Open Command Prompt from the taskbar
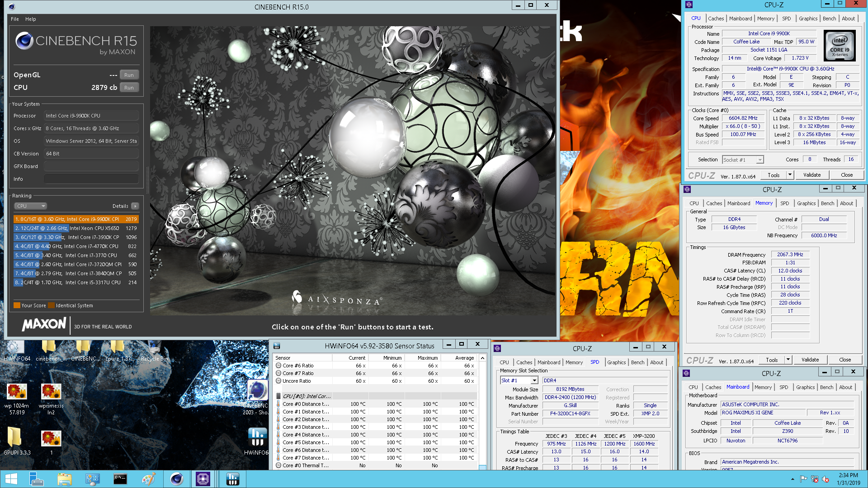The image size is (868, 488). point(120,479)
